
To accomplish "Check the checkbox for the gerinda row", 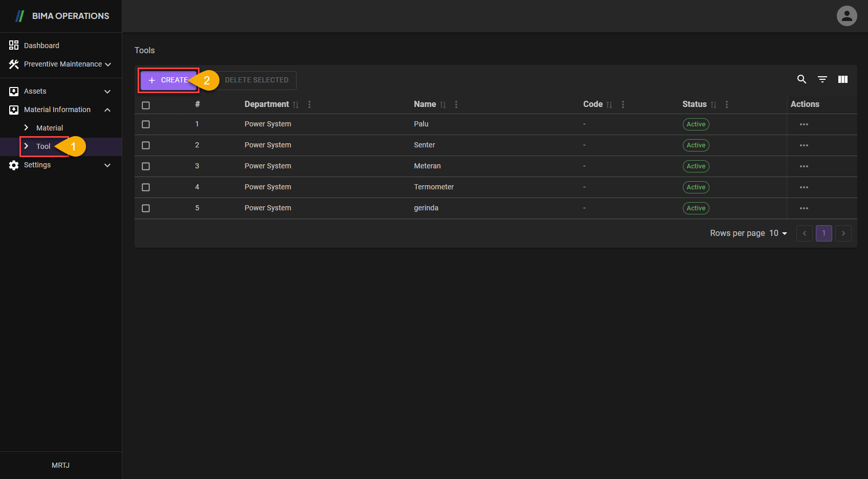I will pos(146,208).
